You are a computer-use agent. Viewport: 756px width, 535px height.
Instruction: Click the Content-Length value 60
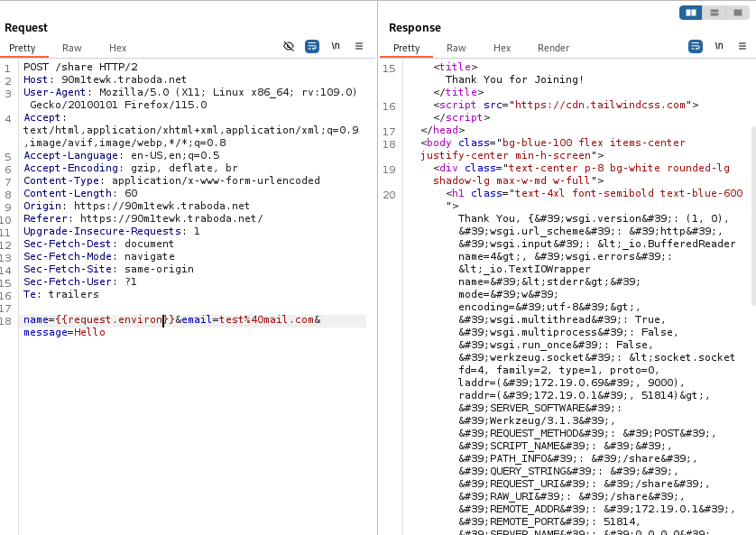pos(131,193)
